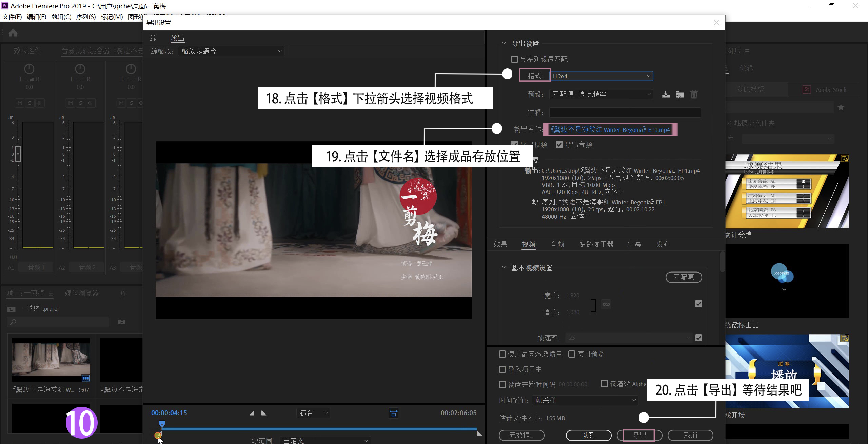Collapse the 基本视频设置 section
The image size is (868, 444).
pyautogui.click(x=504, y=267)
